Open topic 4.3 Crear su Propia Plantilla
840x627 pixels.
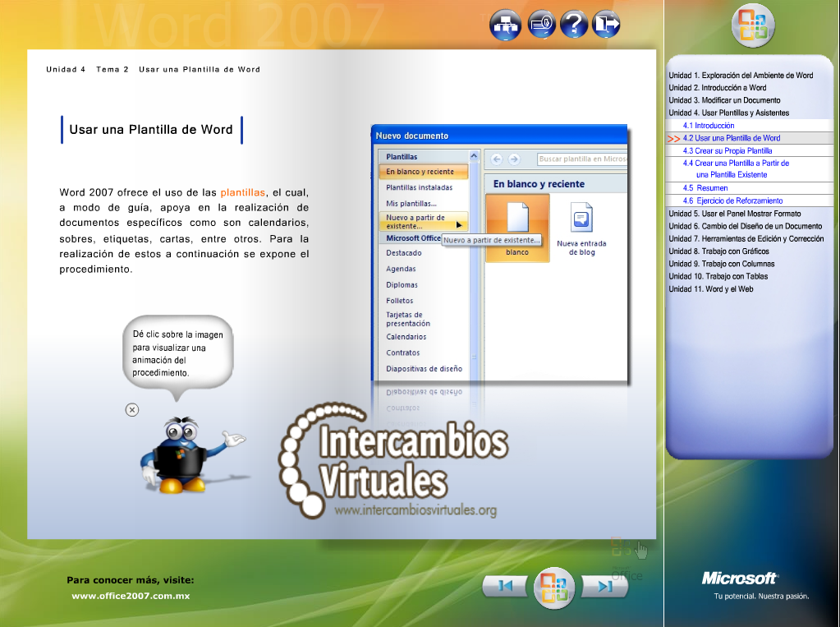point(727,150)
